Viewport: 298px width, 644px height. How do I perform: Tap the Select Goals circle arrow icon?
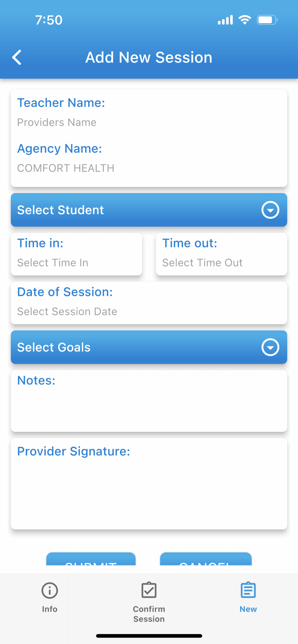270,347
